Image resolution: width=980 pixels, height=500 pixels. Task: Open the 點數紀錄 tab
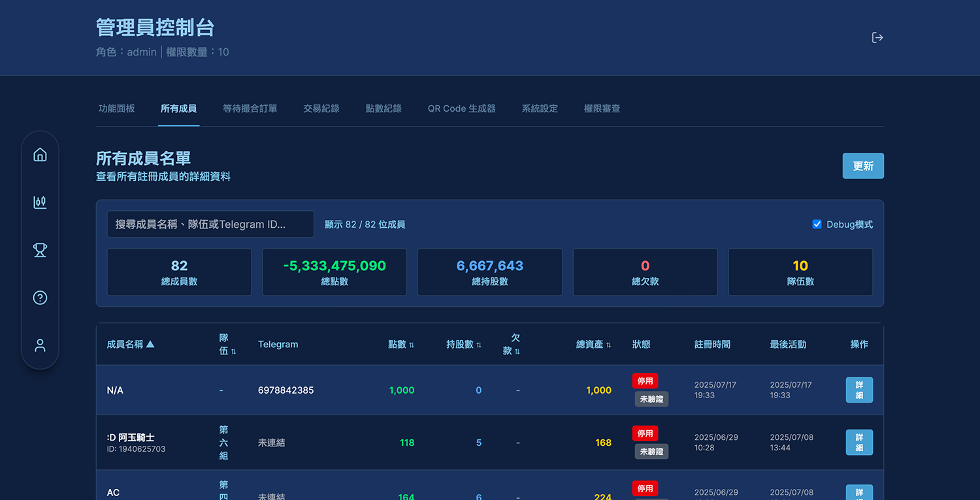coord(384,108)
